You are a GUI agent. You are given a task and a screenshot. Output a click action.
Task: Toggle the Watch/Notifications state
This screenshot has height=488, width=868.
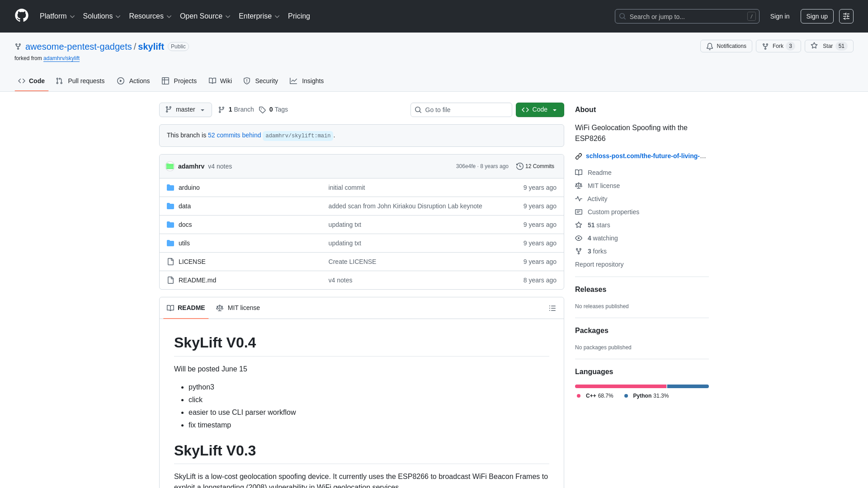(726, 46)
